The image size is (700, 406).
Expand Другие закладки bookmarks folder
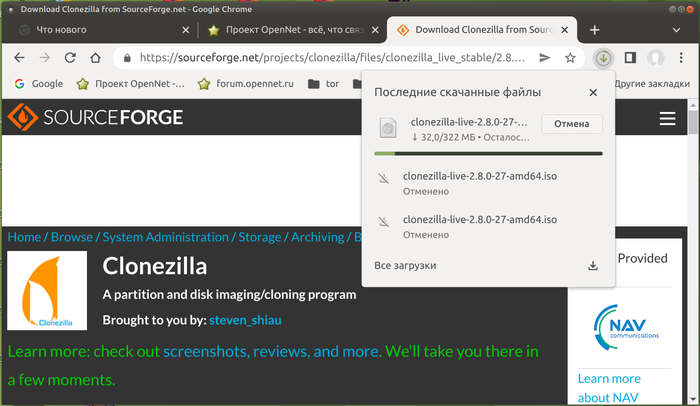652,84
